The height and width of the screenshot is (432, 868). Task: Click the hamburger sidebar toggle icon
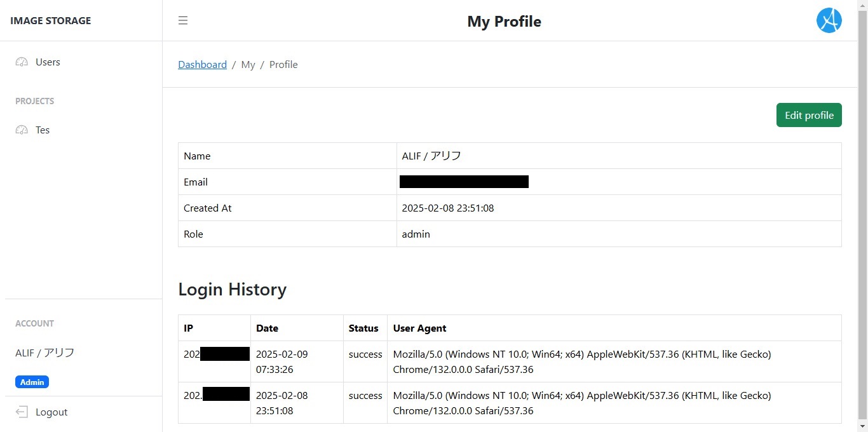pos(183,20)
